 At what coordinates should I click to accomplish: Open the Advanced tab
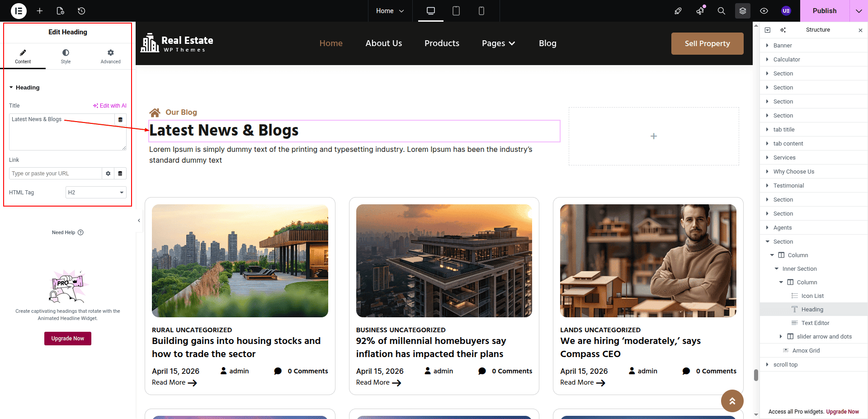110,56
